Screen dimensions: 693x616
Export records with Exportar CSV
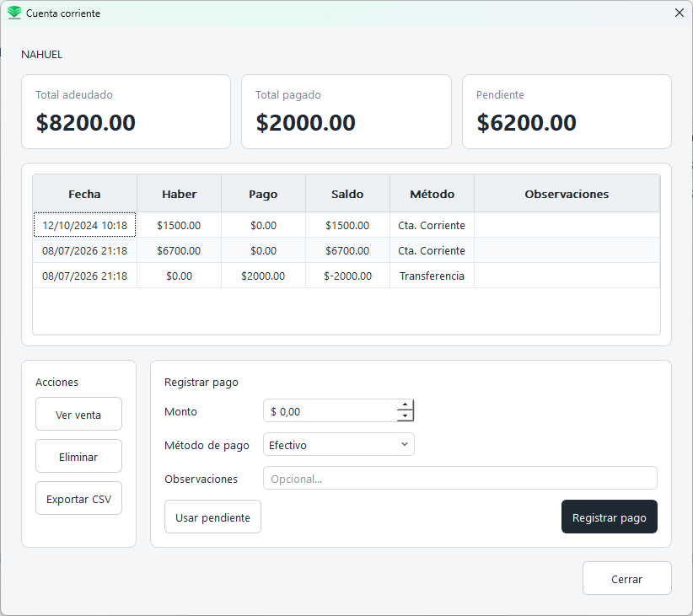[78, 499]
